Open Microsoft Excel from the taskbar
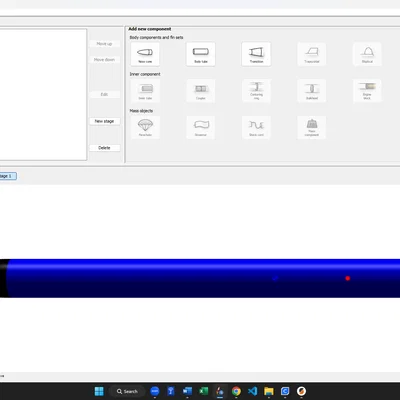This screenshot has height=400, width=400. (204, 391)
